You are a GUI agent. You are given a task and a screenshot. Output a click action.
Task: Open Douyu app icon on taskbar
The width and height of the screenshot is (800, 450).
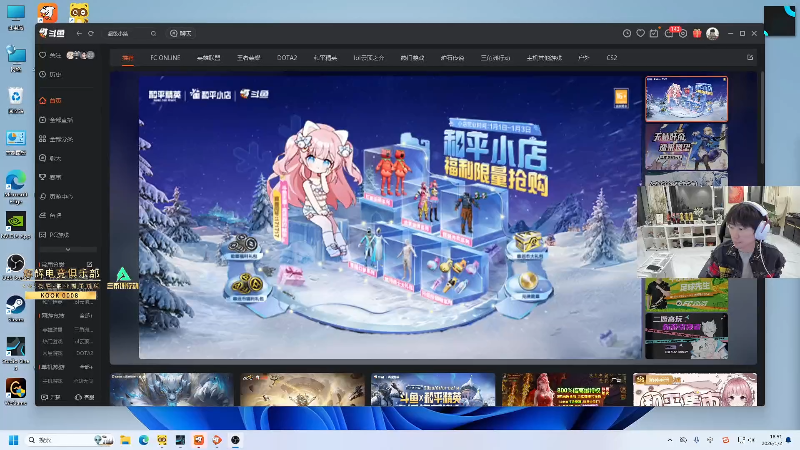click(x=198, y=440)
